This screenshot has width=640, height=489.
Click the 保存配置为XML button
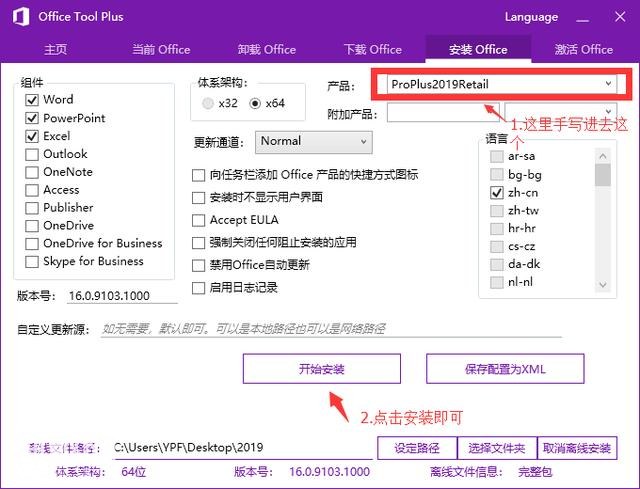(505, 369)
